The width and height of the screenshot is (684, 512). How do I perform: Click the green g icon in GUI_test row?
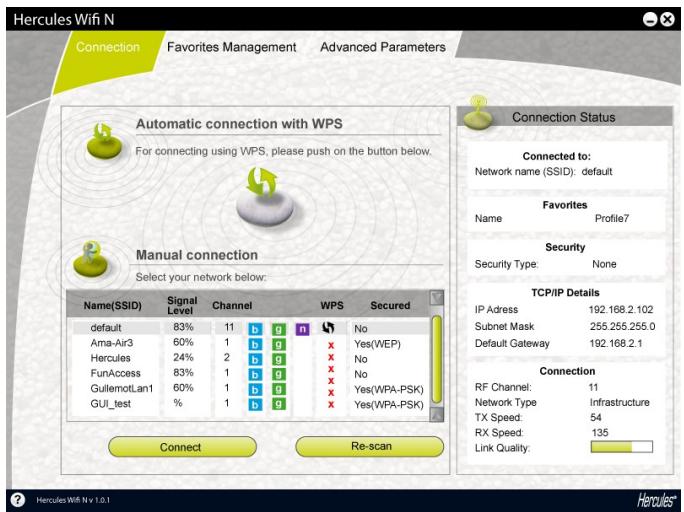[x=279, y=405]
